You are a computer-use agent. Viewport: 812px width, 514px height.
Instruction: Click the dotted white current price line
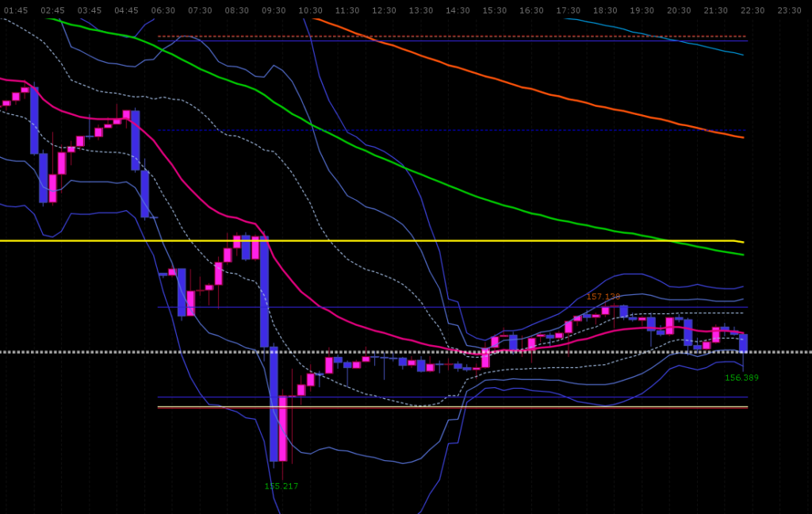pyautogui.click(x=406, y=352)
